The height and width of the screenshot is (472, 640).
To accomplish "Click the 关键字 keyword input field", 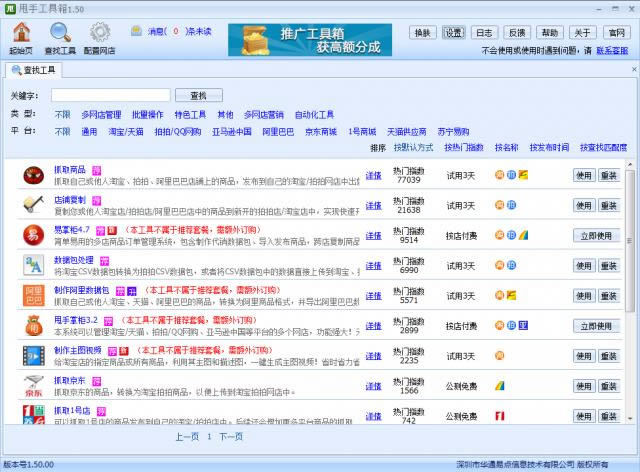I will coord(110,95).
